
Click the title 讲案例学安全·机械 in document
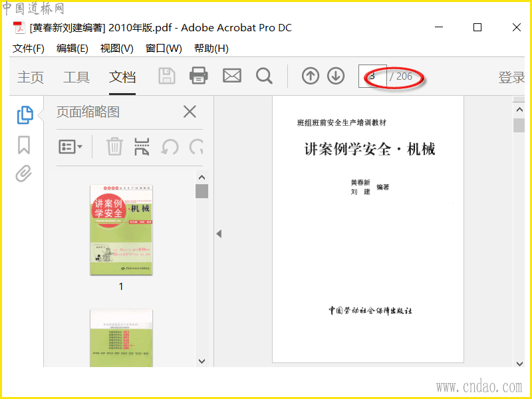point(370,149)
